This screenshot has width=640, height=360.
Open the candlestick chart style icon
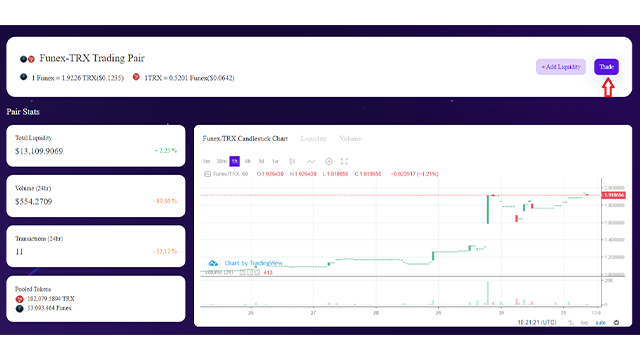click(x=292, y=161)
